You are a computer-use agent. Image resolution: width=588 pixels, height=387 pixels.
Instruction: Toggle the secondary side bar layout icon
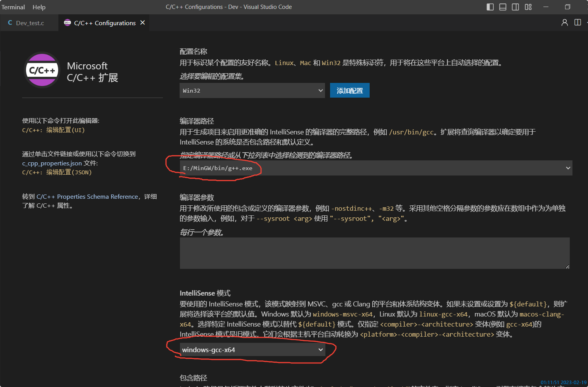[x=515, y=7]
